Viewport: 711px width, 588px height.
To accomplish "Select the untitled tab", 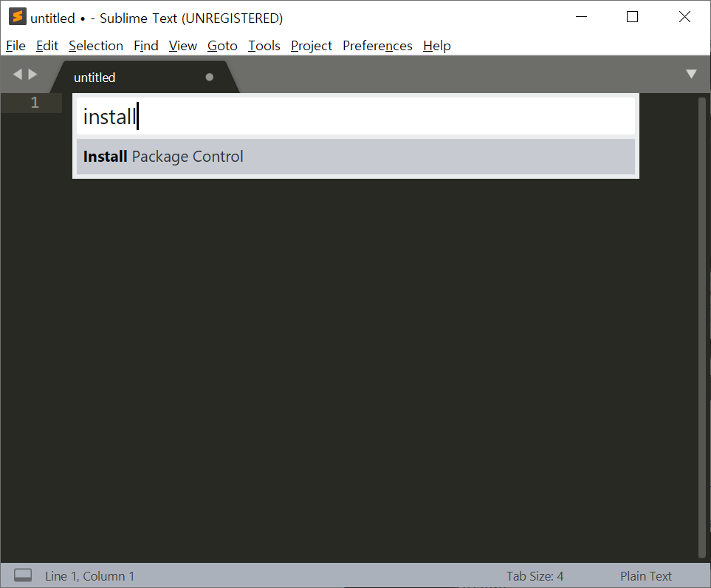I will (x=145, y=77).
